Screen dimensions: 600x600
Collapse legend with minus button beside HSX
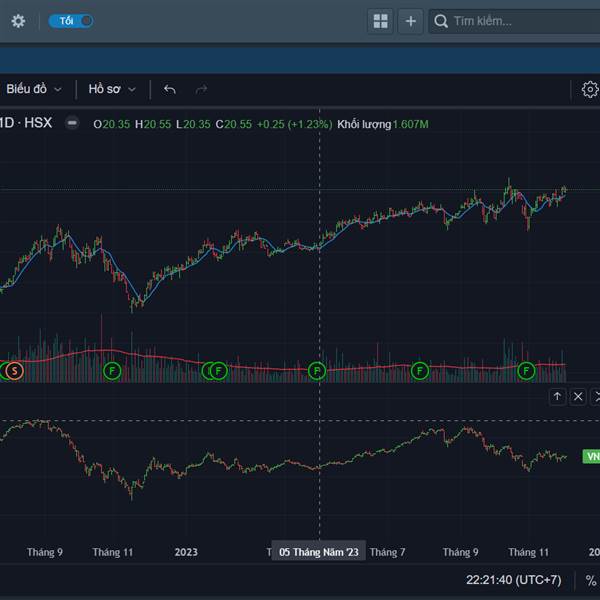pyautogui.click(x=72, y=123)
